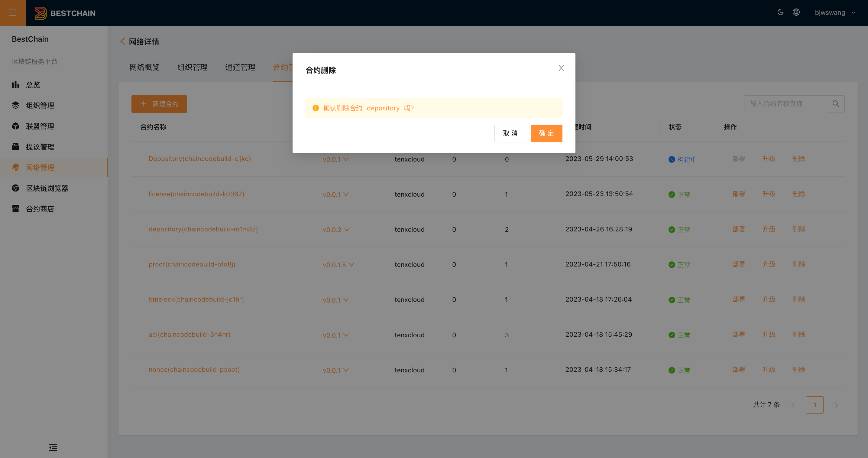Click 部署 for license contract

(739, 194)
